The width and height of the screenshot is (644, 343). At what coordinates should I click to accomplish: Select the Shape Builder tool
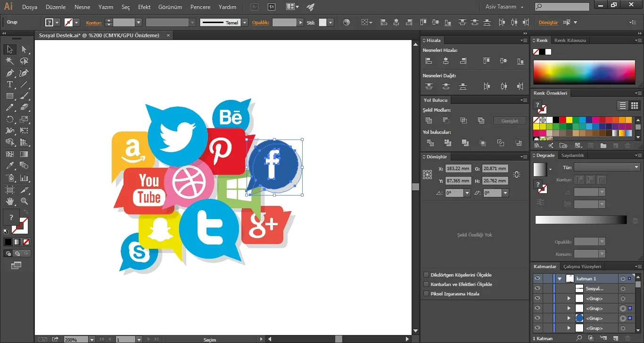[10, 142]
